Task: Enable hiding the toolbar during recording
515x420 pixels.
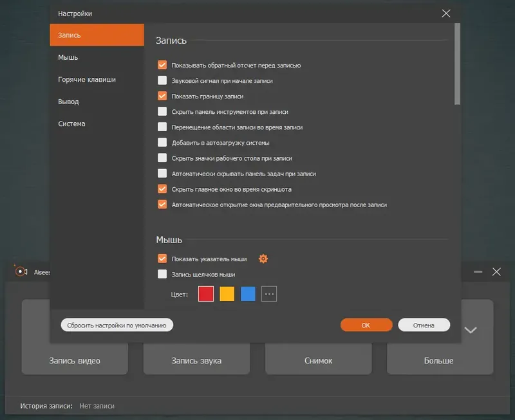Action: pos(163,112)
